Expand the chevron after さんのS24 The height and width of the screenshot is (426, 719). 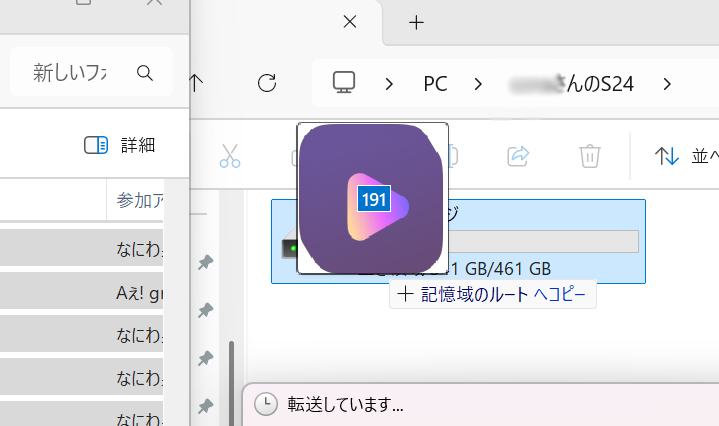pyautogui.click(x=667, y=83)
